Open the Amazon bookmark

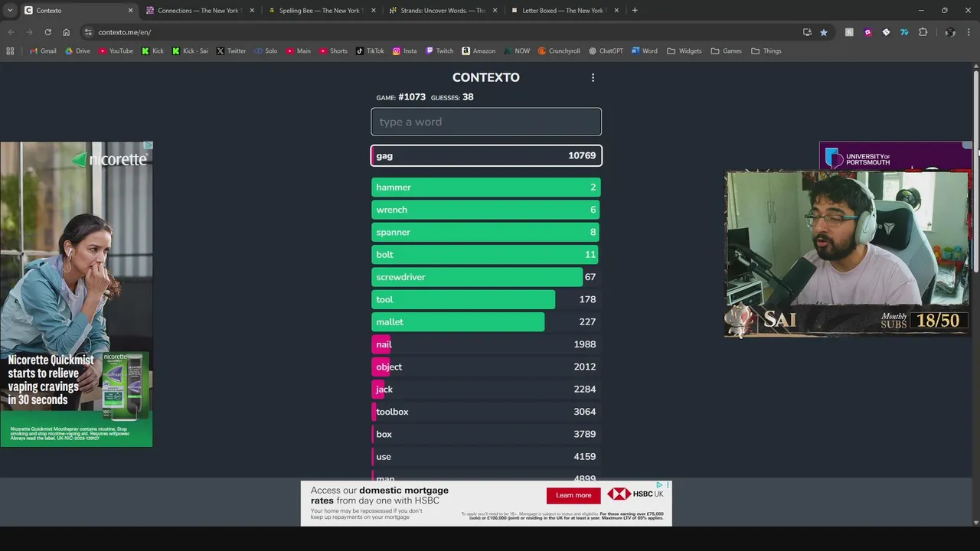[x=479, y=51]
